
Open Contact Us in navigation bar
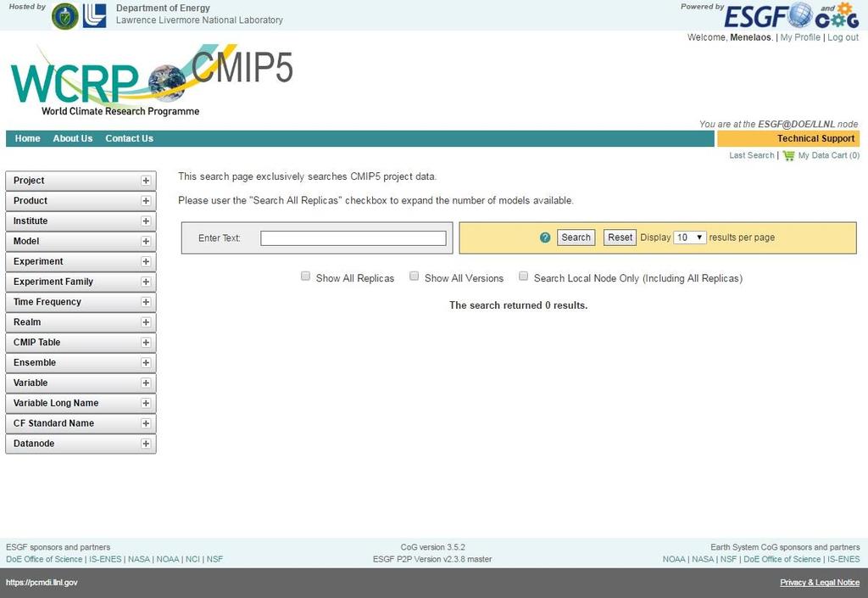pos(129,138)
